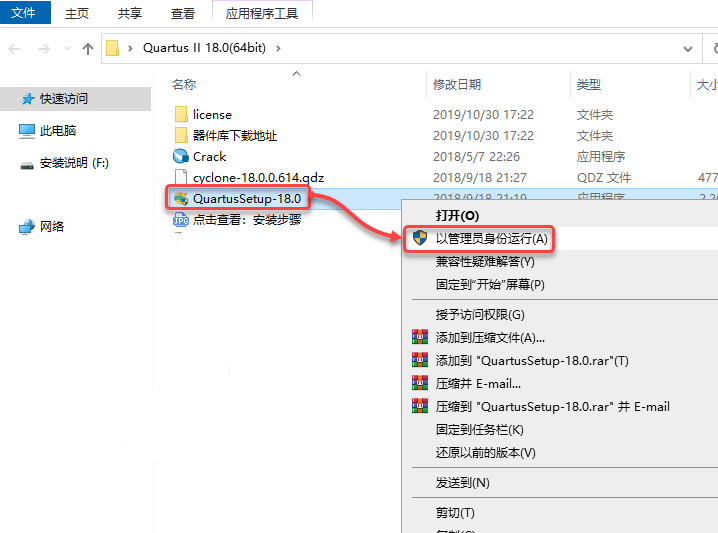Click the license folder icon
The width and height of the screenshot is (718, 533).
tap(181, 114)
